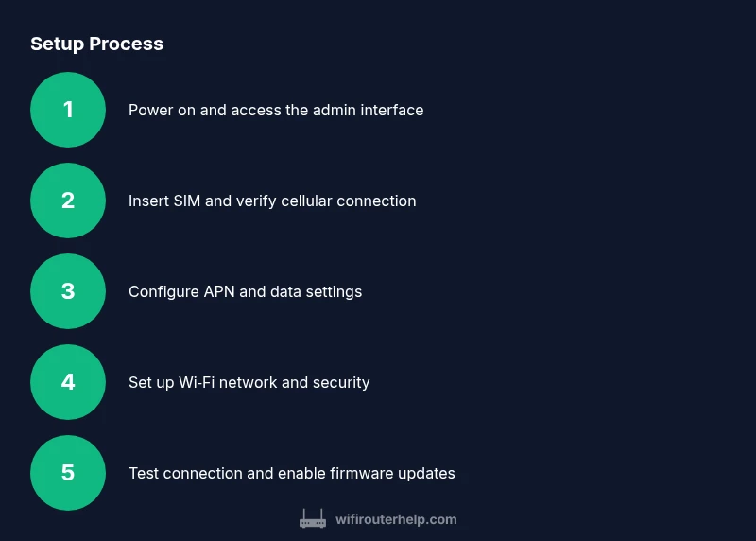
Task: Click the router icon in the footer
Action: [x=313, y=519]
